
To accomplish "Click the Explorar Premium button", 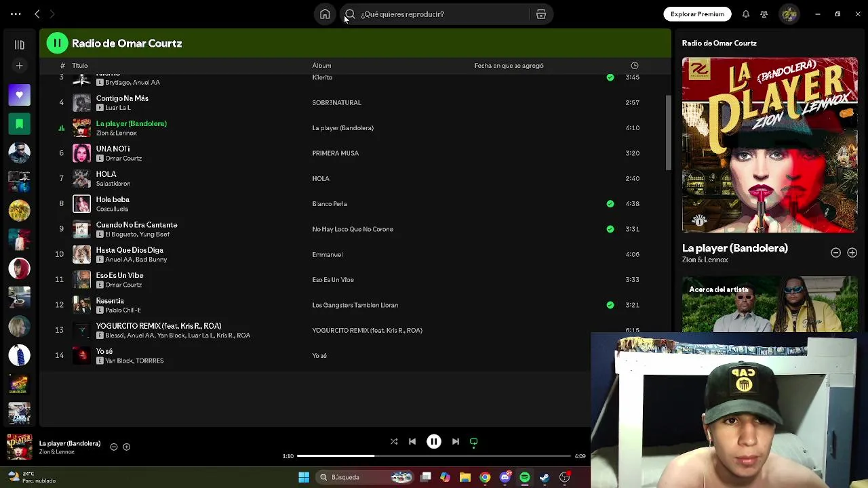I will point(697,14).
